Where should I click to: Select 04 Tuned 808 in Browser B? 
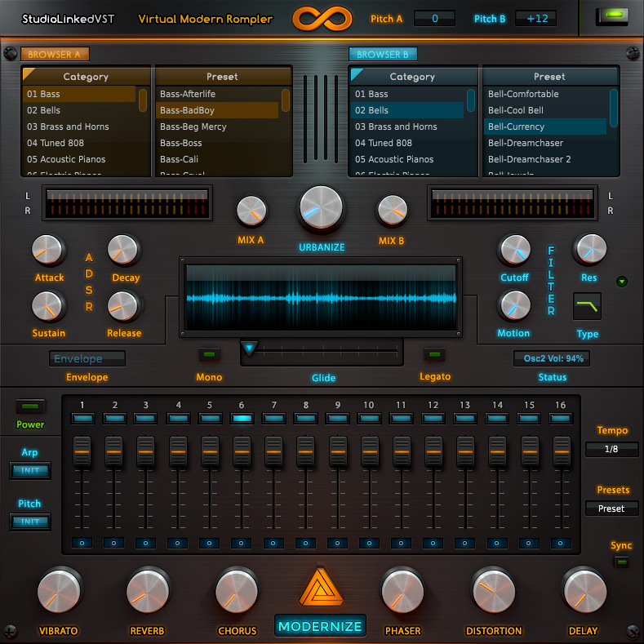[x=407, y=143]
